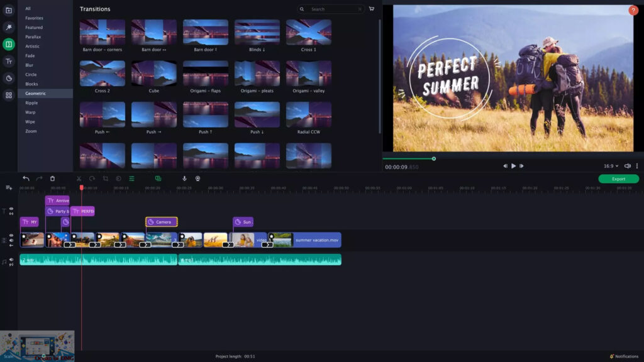Open the filters magic wand tab
The width and height of the screenshot is (644, 362).
tap(9, 27)
